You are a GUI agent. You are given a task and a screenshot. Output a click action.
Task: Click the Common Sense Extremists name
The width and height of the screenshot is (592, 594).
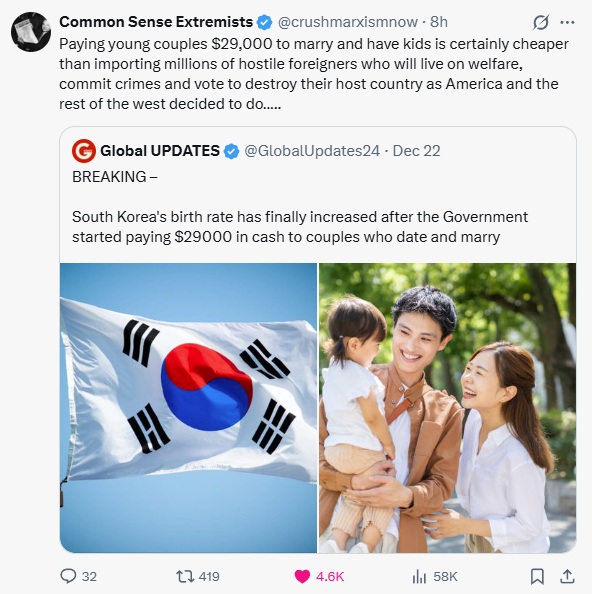(156, 22)
